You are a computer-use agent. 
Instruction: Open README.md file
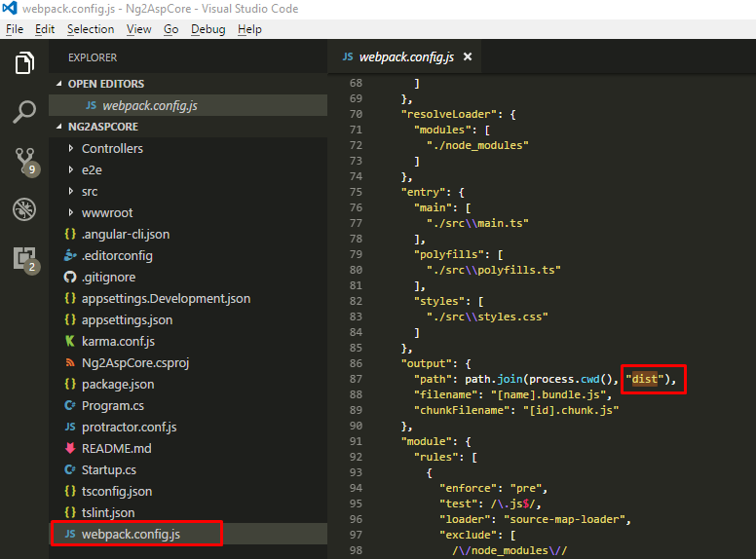point(188,448)
